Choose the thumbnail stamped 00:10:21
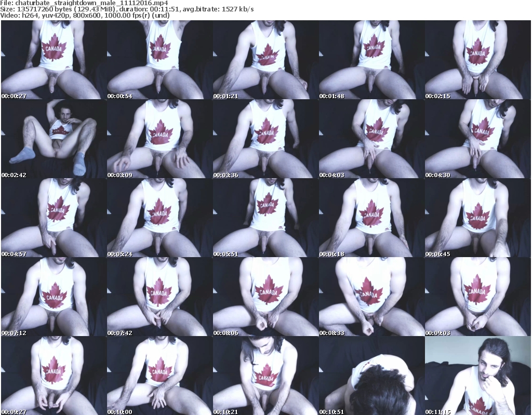 point(265,376)
